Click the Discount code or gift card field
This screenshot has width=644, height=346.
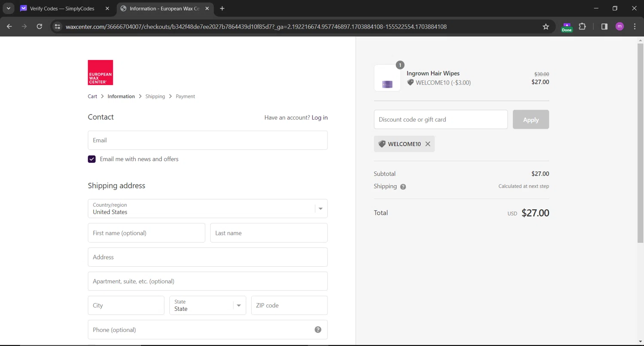(x=441, y=120)
